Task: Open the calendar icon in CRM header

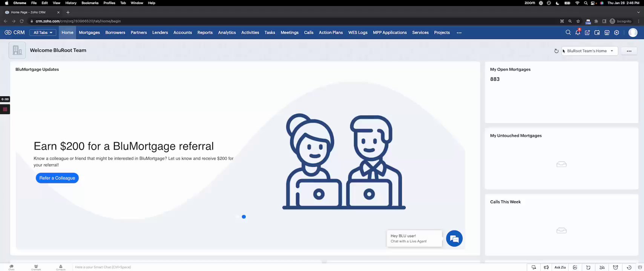Action: [597, 33]
